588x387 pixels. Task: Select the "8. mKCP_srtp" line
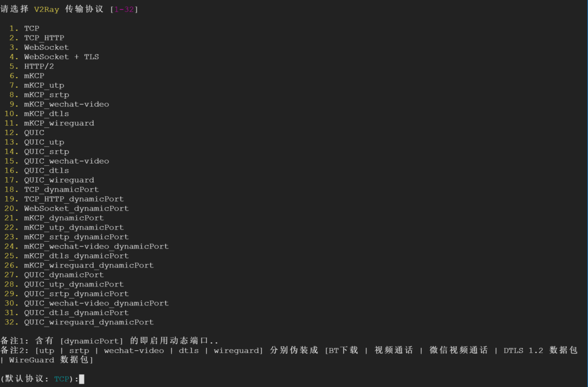40,95
